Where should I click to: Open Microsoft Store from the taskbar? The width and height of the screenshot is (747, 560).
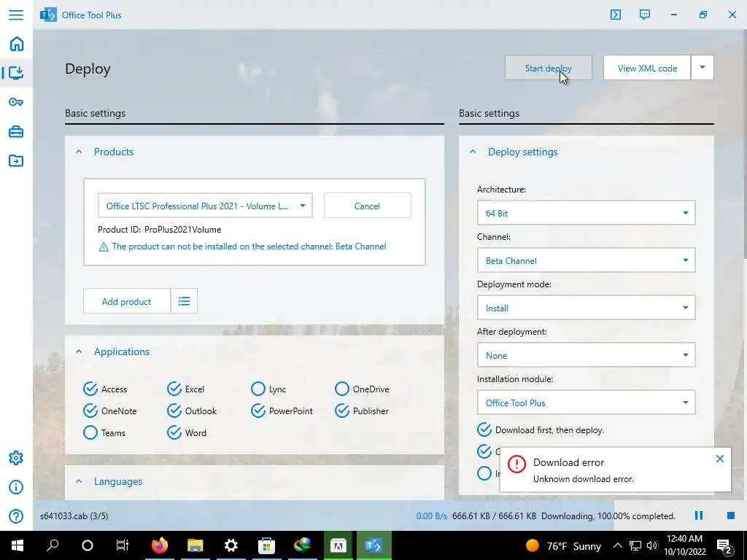click(x=266, y=545)
